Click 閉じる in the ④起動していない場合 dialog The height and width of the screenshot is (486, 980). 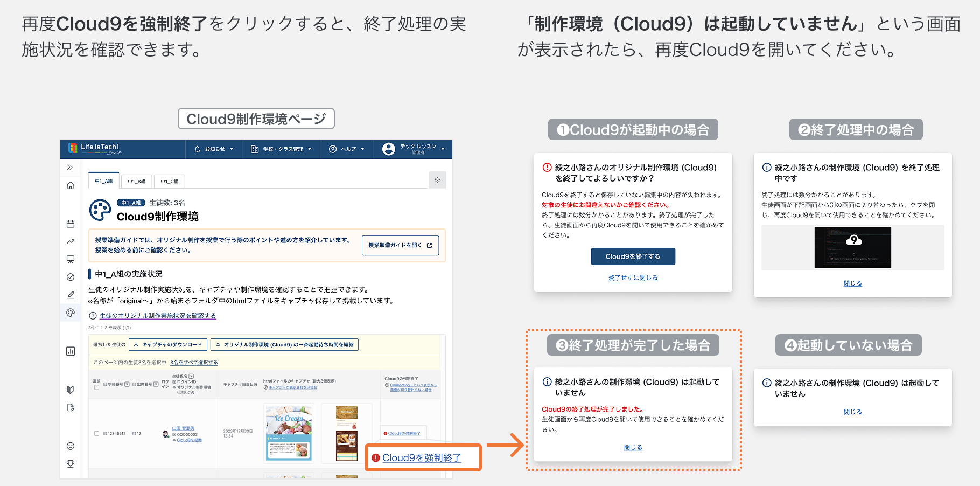(x=852, y=412)
